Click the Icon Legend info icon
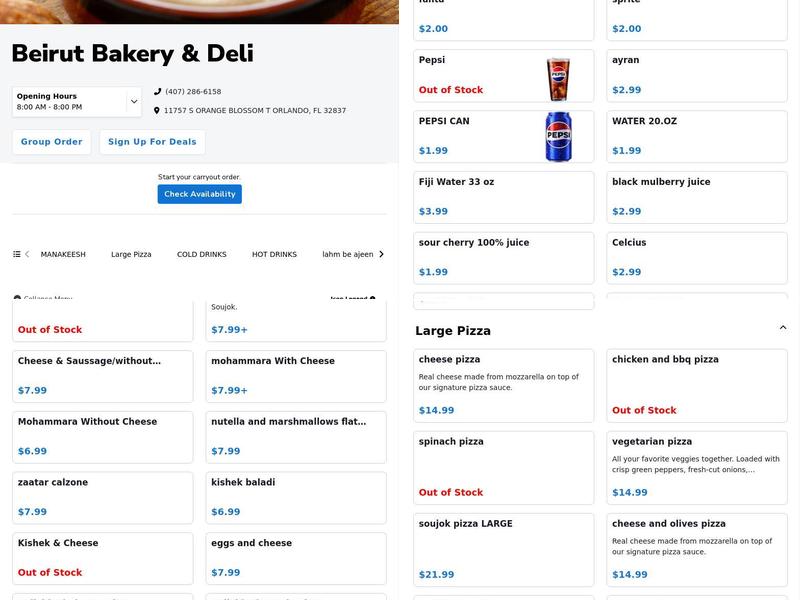The image size is (800, 600). 371,297
